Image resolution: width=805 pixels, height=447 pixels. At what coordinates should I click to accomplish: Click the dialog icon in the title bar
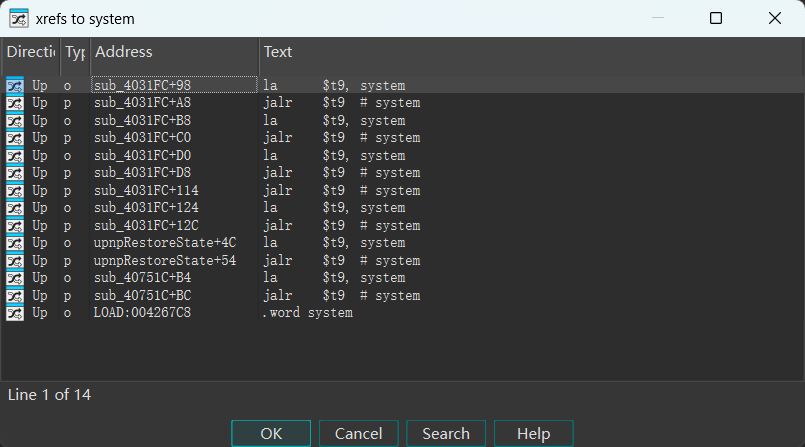pyautogui.click(x=18, y=18)
